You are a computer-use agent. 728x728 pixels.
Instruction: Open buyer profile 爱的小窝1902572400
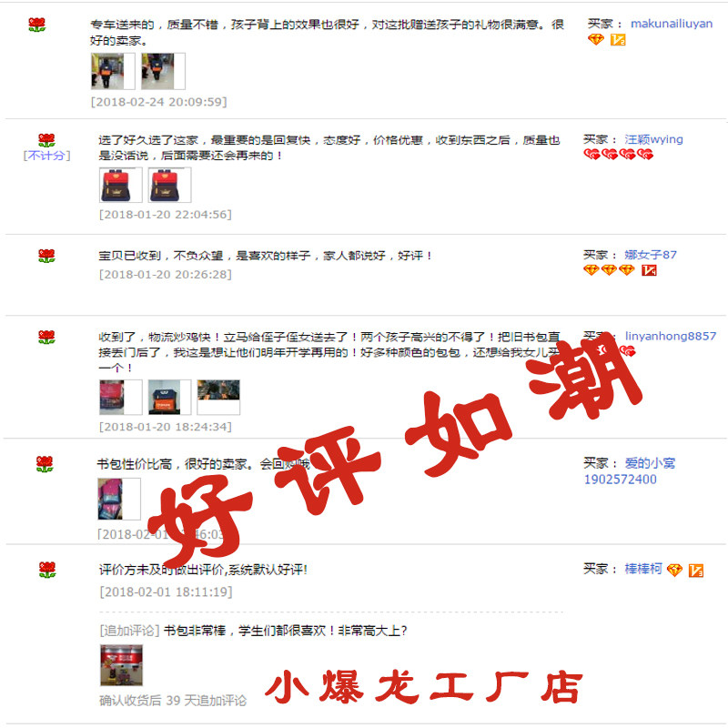[x=630, y=471]
